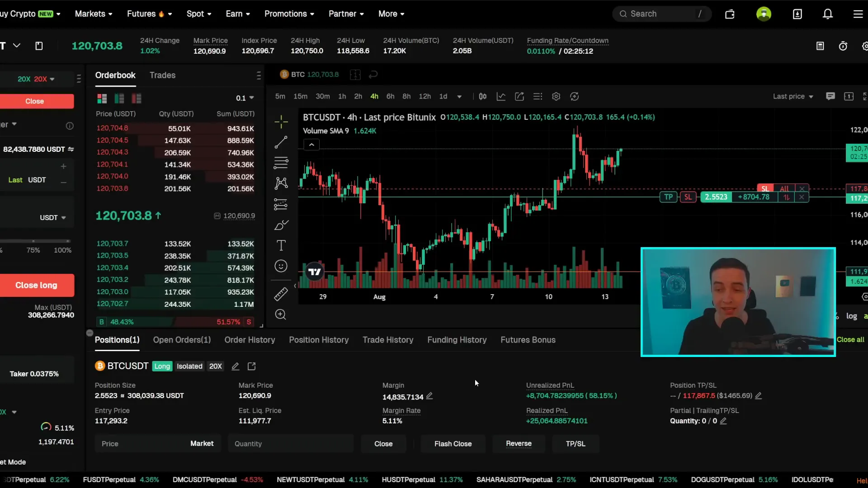Viewport: 868px width, 488px height.
Task: Open the hamburger menu icon
Action: (x=858, y=14)
